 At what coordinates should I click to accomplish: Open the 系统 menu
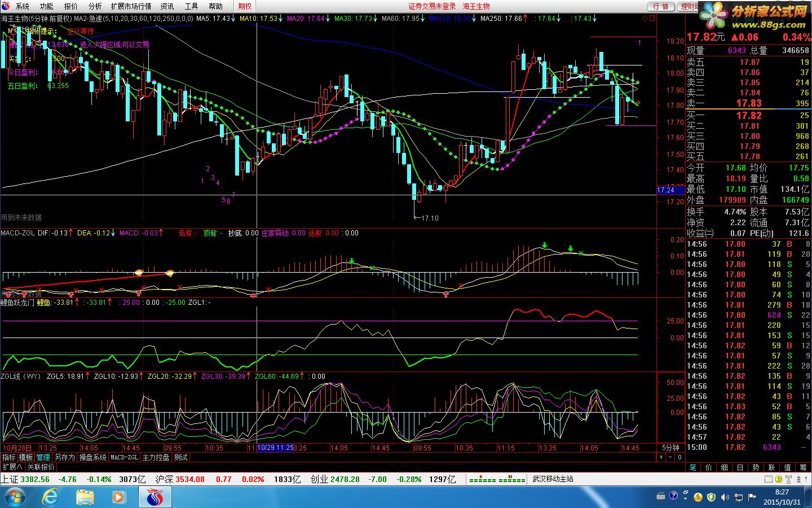pos(23,6)
